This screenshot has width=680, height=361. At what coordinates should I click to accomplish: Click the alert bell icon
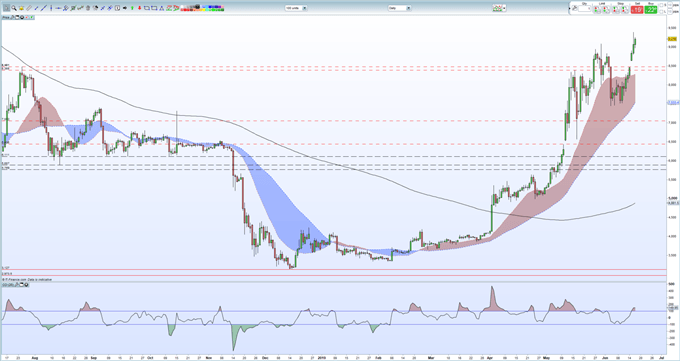21,8
